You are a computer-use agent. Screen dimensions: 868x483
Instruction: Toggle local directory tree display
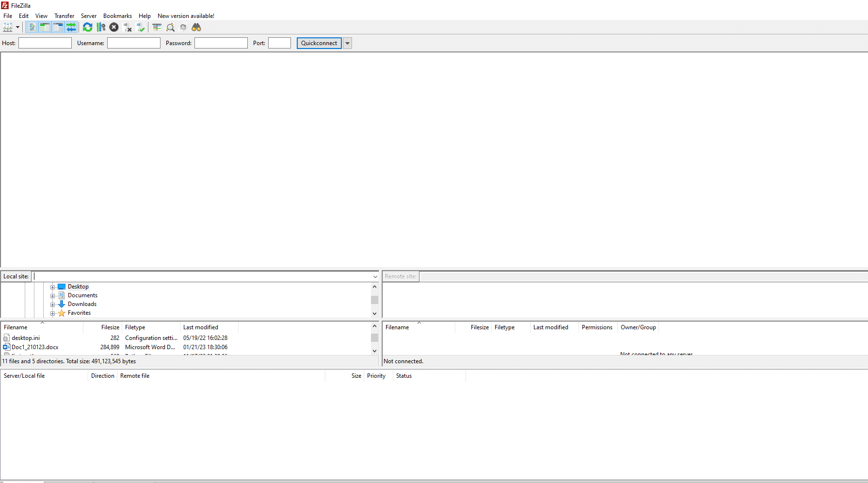45,27
